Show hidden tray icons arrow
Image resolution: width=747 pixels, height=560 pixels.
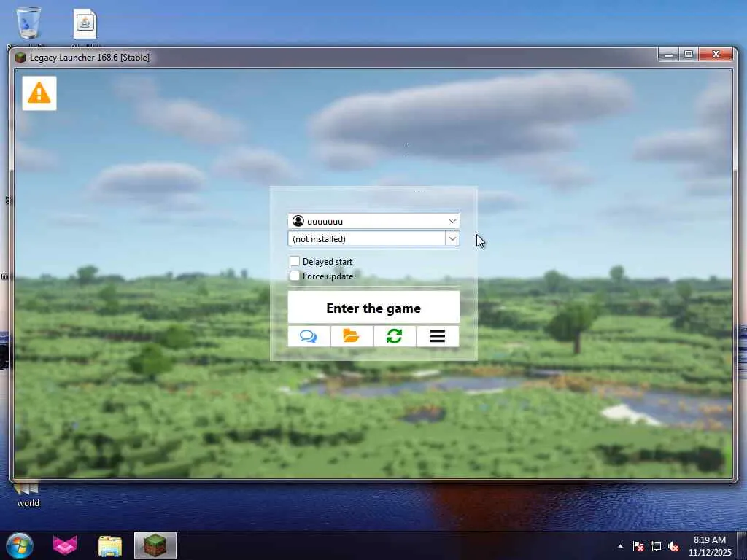620,546
